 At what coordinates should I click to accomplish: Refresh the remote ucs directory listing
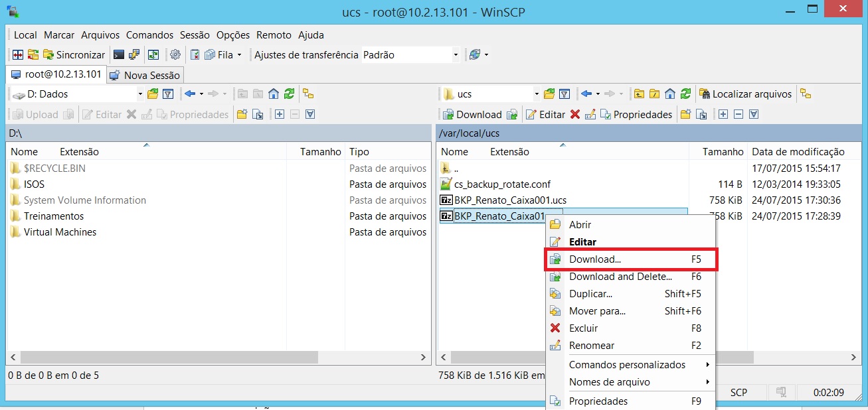(685, 94)
